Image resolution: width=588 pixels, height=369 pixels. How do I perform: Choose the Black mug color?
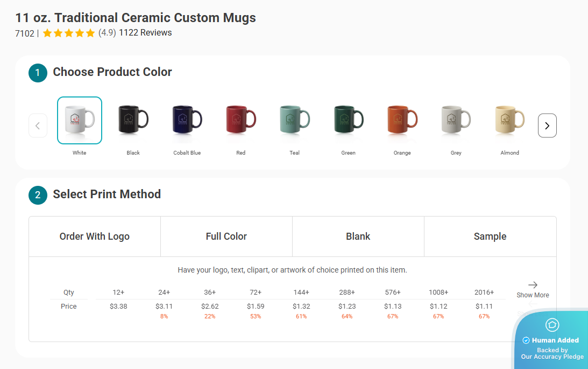[x=133, y=120]
